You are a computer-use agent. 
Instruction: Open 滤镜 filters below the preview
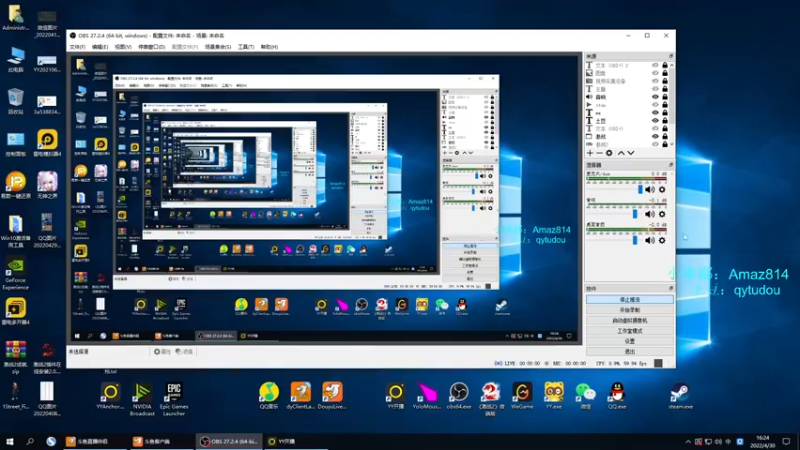tap(184, 352)
